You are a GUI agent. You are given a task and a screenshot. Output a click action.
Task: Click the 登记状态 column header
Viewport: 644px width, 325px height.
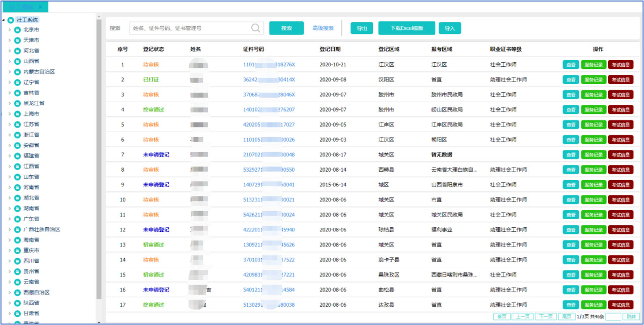click(x=154, y=49)
